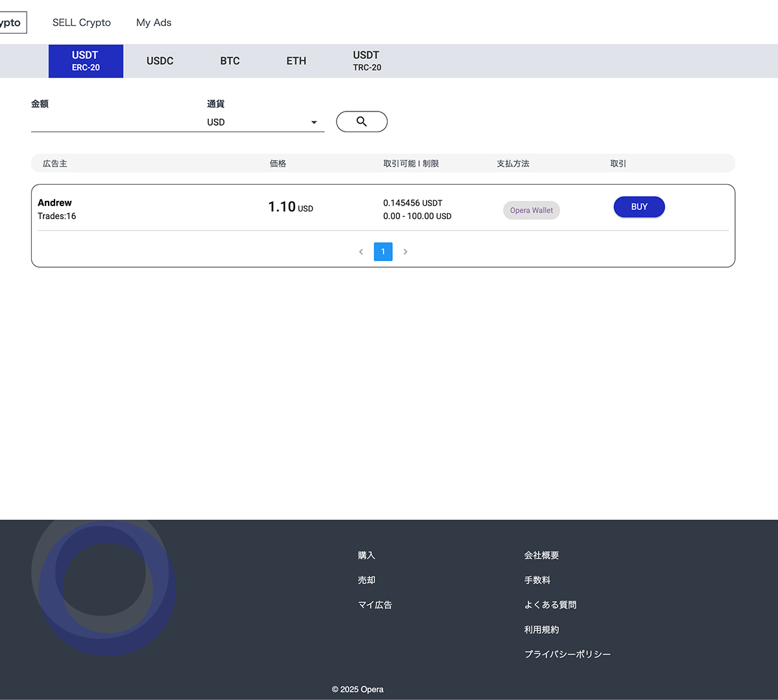Screen dimensions: 778x700
Task: Switch to the BTC tab
Action: click(230, 61)
